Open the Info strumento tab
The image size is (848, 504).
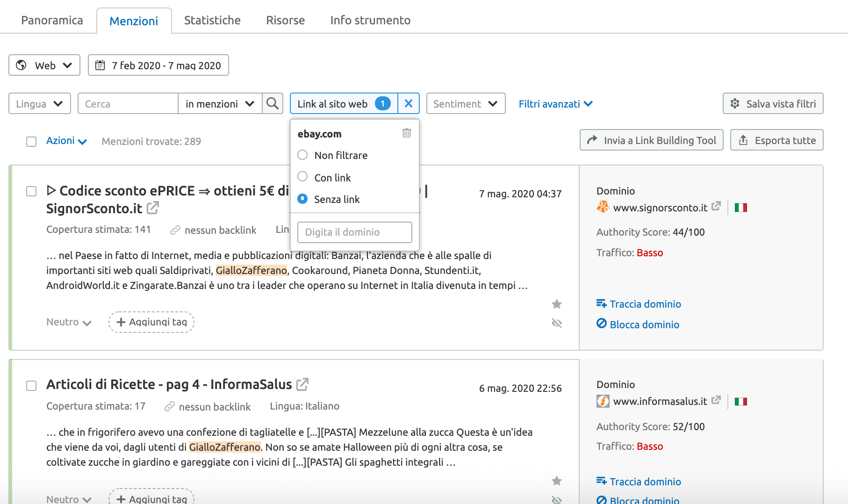[x=370, y=20]
